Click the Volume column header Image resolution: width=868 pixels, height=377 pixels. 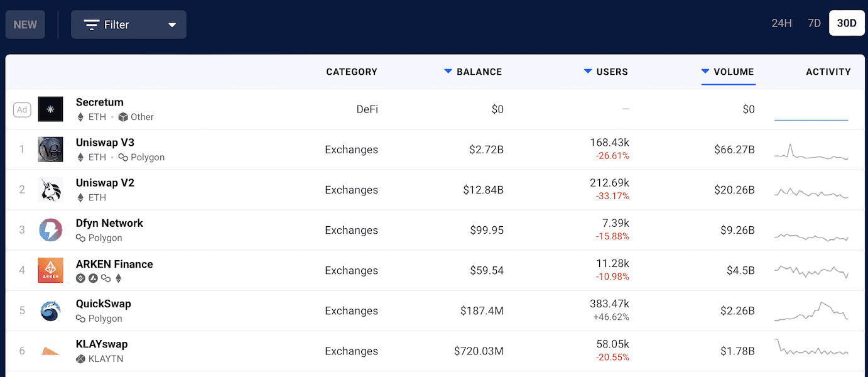729,72
